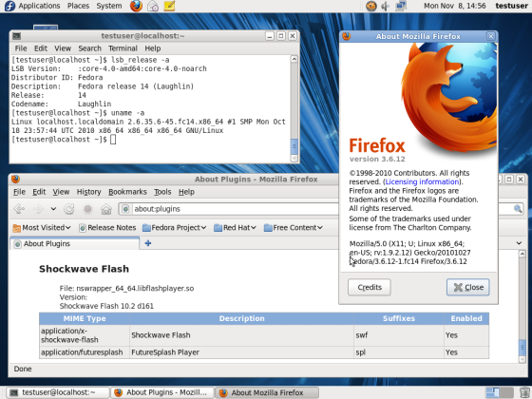Click the Credits button in About dialog
The image size is (532, 399).
(x=370, y=287)
